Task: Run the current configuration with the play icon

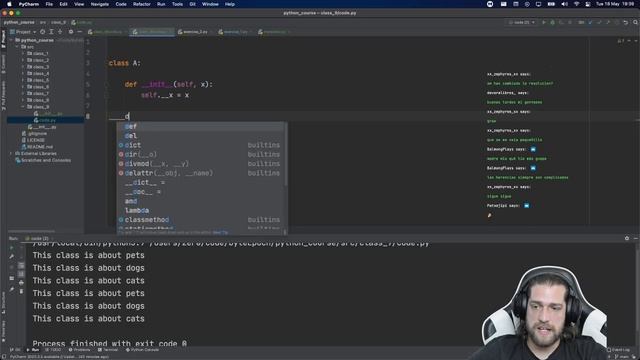Action: (x=544, y=22)
